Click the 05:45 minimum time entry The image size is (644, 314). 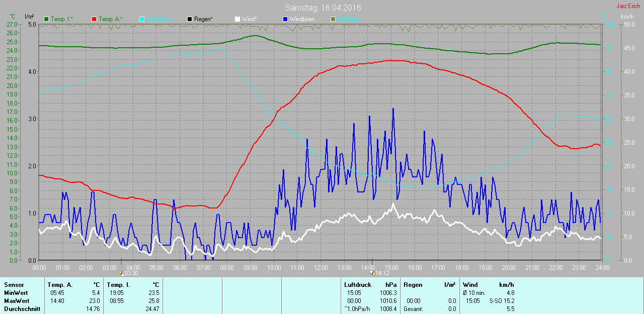tap(57, 292)
